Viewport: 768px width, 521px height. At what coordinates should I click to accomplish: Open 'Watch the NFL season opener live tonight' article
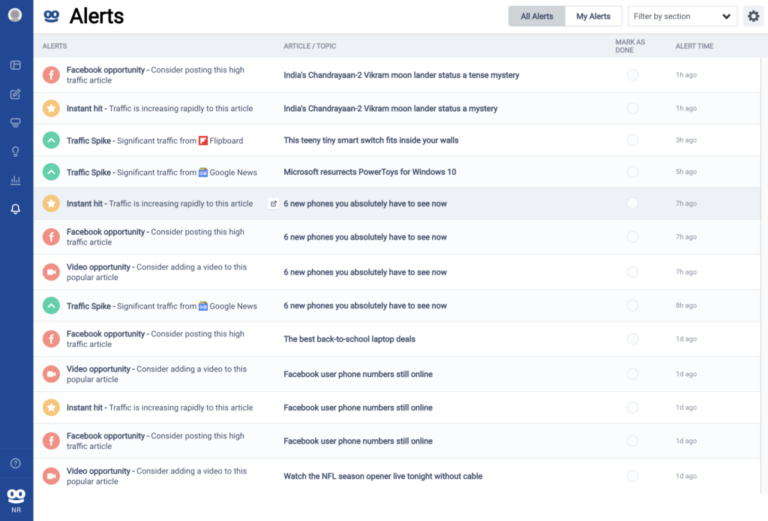tap(383, 476)
